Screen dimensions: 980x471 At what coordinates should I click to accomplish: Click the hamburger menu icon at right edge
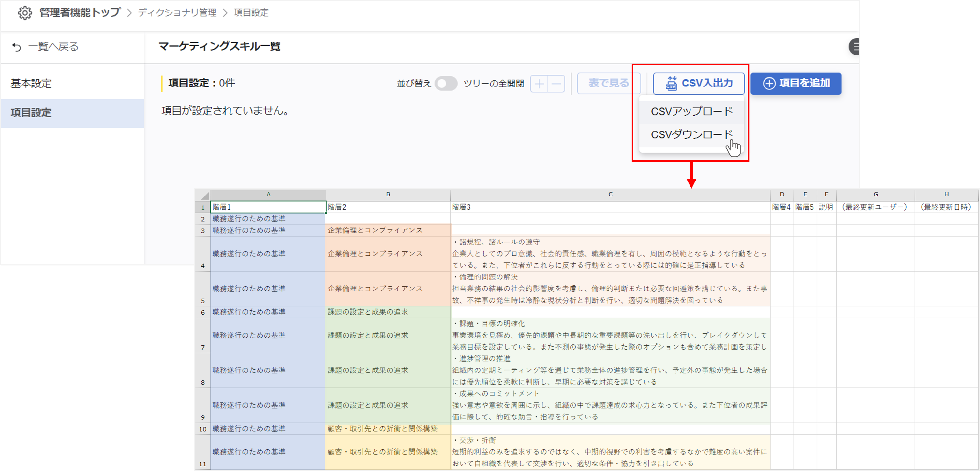(855, 47)
